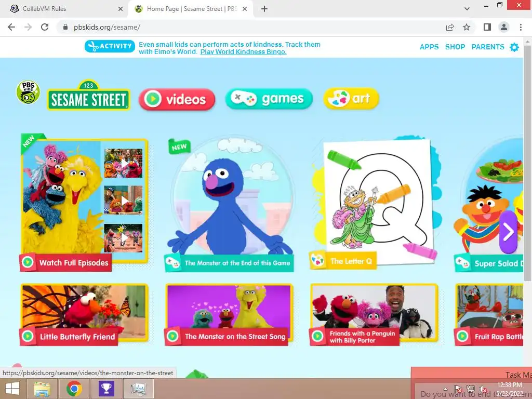
Task: Click the purple next carousel arrow
Action: pyautogui.click(x=508, y=232)
